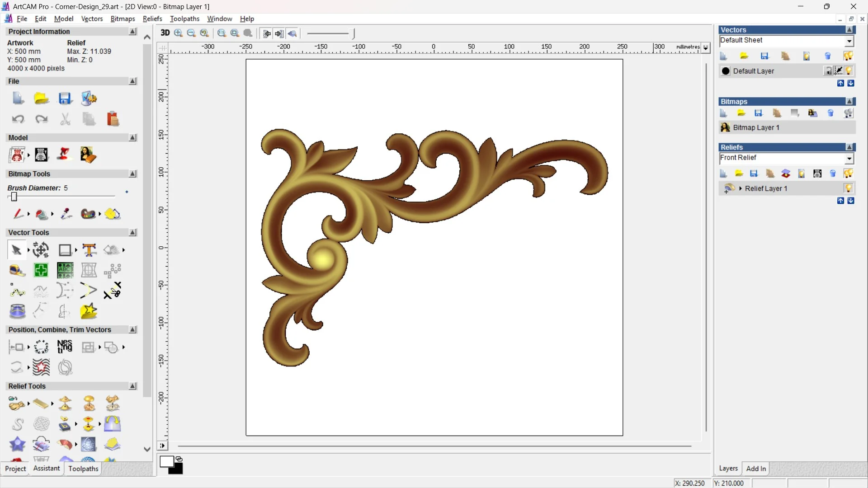Open the Default Sheet dropdown

coord(849,41)
